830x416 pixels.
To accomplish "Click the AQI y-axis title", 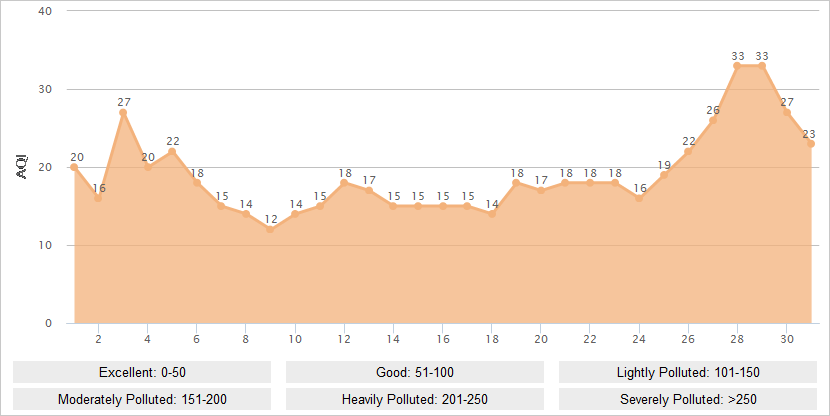I will click(22, 167).
